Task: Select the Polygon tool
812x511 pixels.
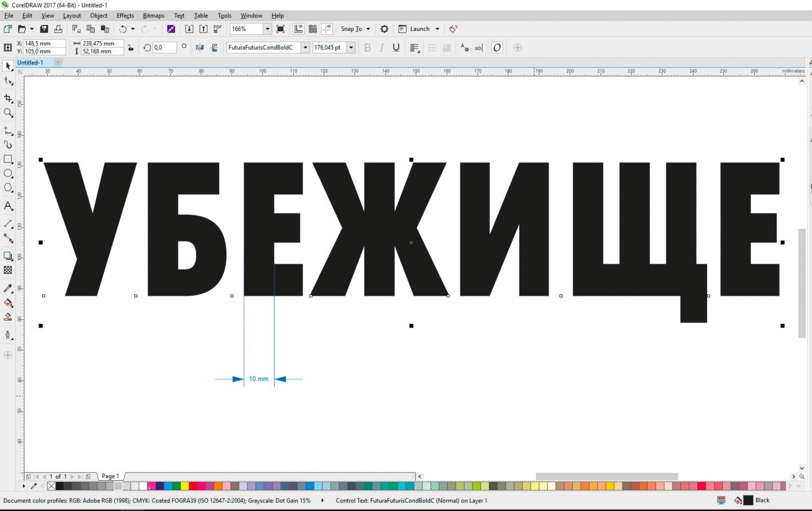Action: click(8, 188)
